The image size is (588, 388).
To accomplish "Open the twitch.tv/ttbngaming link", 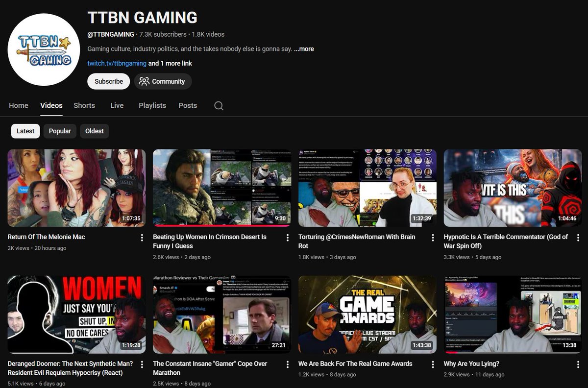I will (117, 63).
